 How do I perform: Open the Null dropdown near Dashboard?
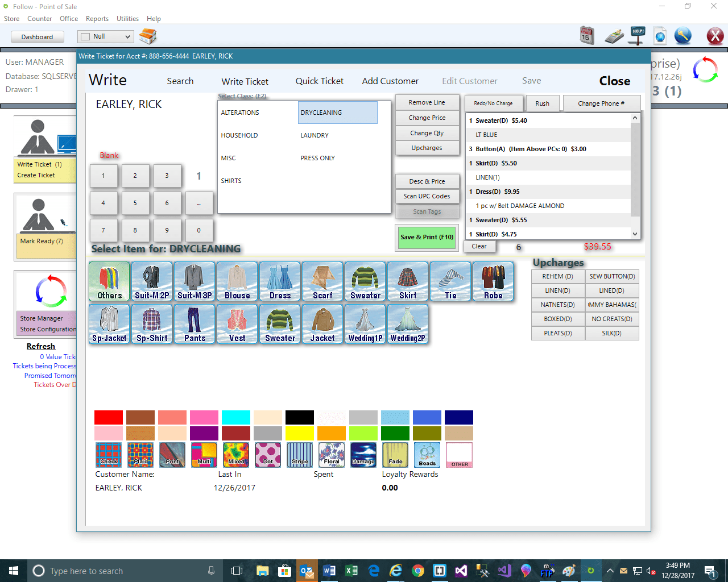(x=105, y=36)
